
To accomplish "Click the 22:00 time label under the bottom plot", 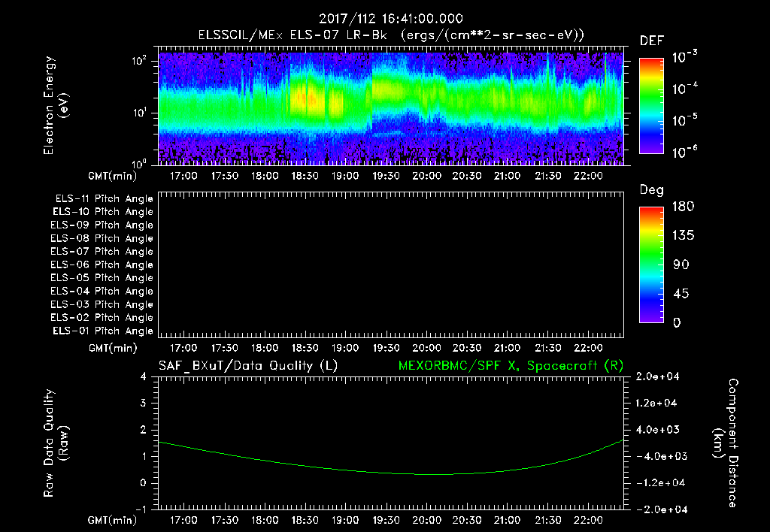I will coord(588,520).
